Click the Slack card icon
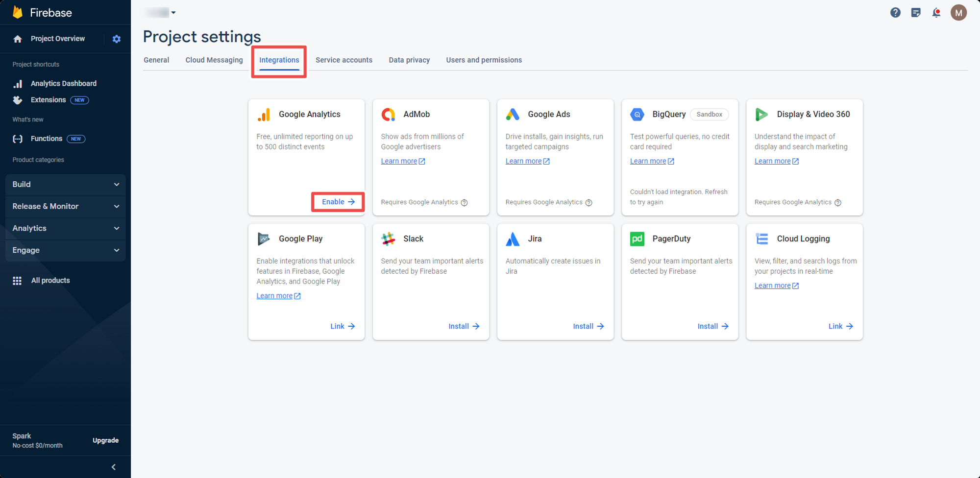Screen dimensions: 980x478 pyautogui.click(x=388, y=239)
